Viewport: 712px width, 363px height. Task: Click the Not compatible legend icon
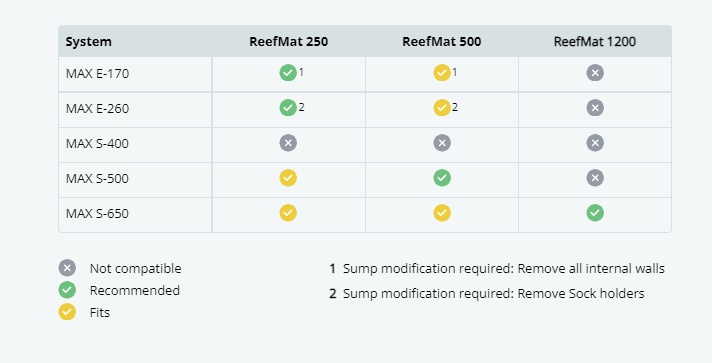67,268
